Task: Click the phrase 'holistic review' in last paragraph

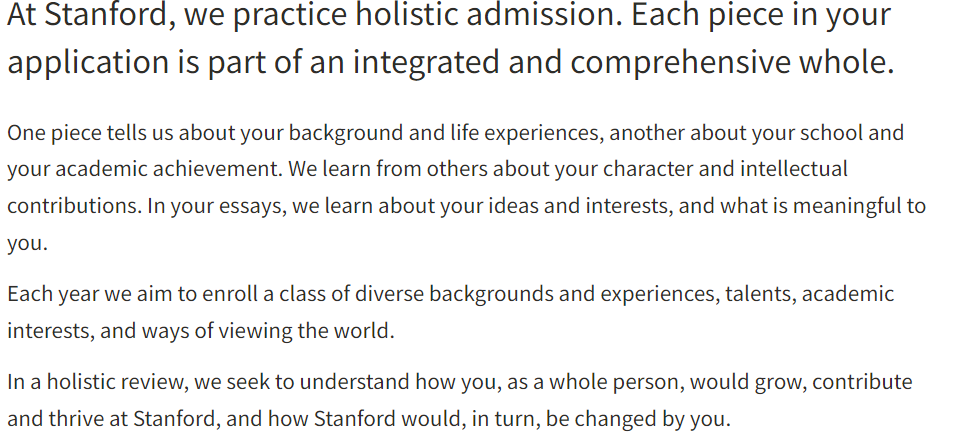Action: [x=115, y=382]
